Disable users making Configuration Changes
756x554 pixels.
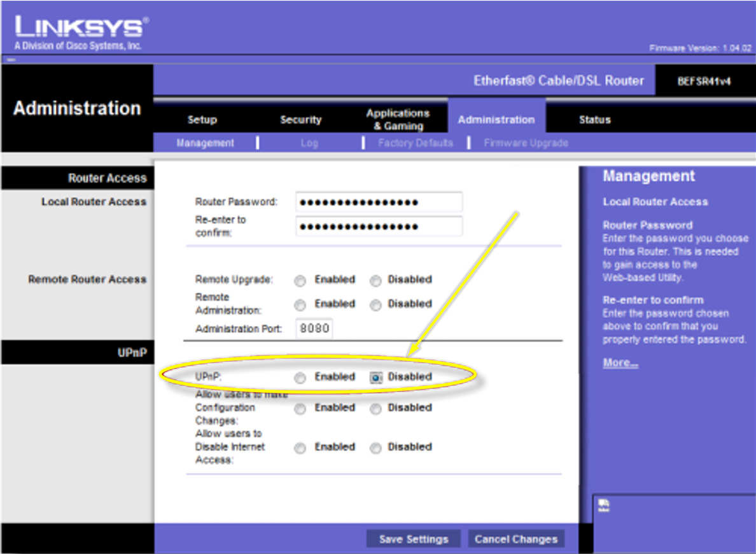[375, 409]
